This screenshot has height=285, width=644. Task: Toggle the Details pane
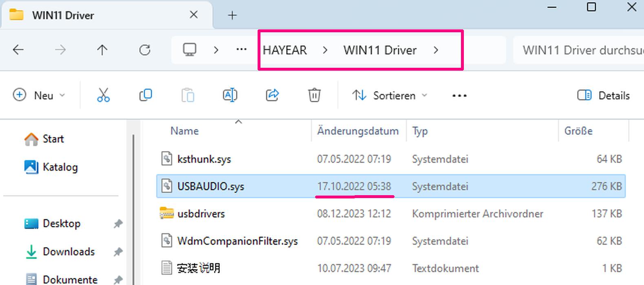point(603,96)
